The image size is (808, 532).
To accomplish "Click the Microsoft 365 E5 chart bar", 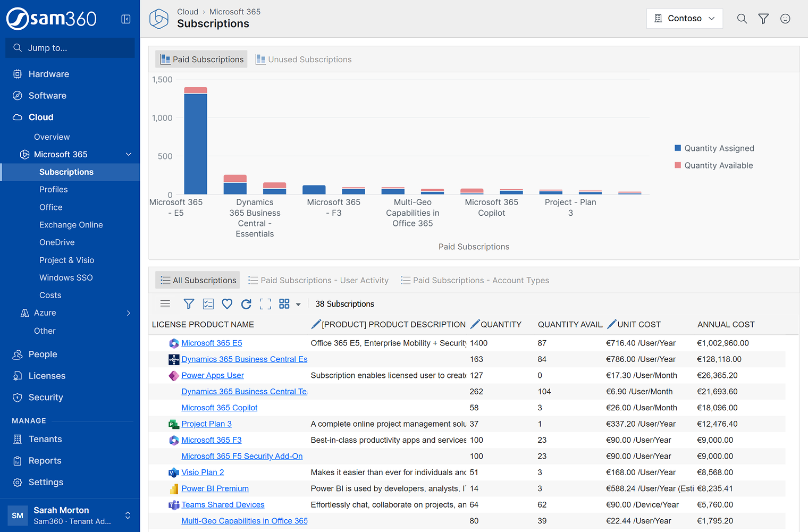I will pos(196,141).
